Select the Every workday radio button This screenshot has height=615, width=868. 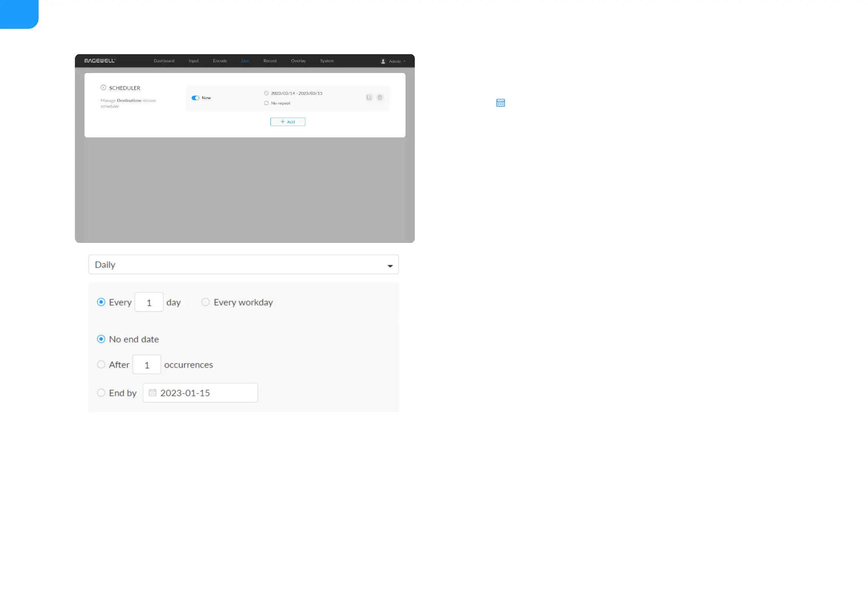(x=205, y=302)
